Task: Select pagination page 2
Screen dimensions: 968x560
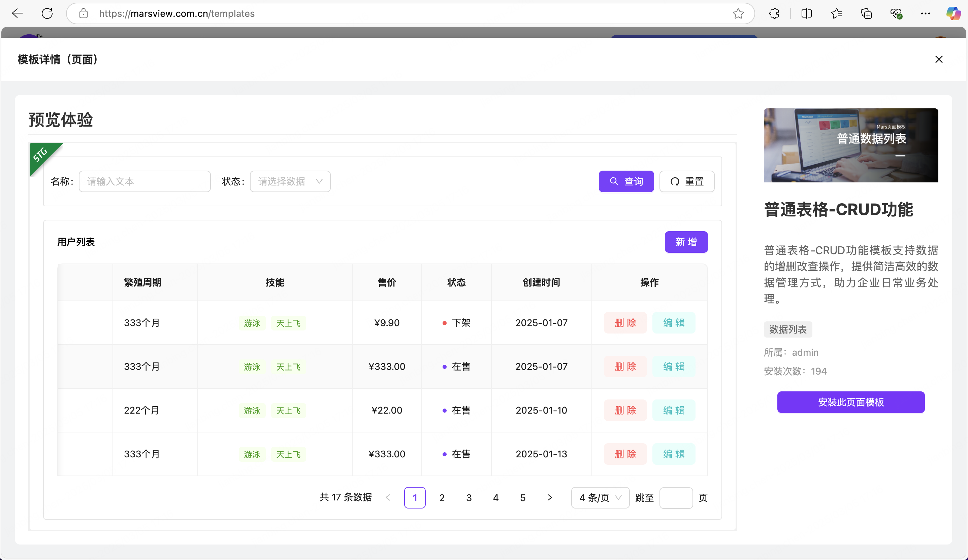Action: click(442, 497)
